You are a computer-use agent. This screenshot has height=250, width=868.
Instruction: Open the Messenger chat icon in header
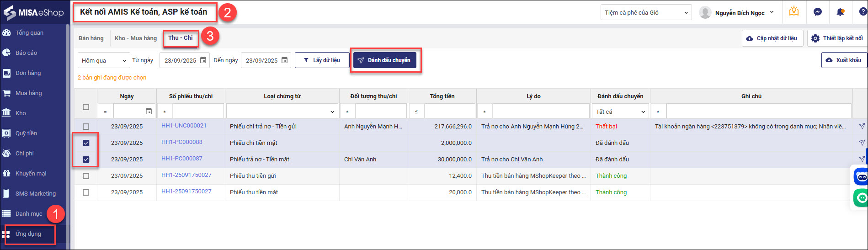818,12
